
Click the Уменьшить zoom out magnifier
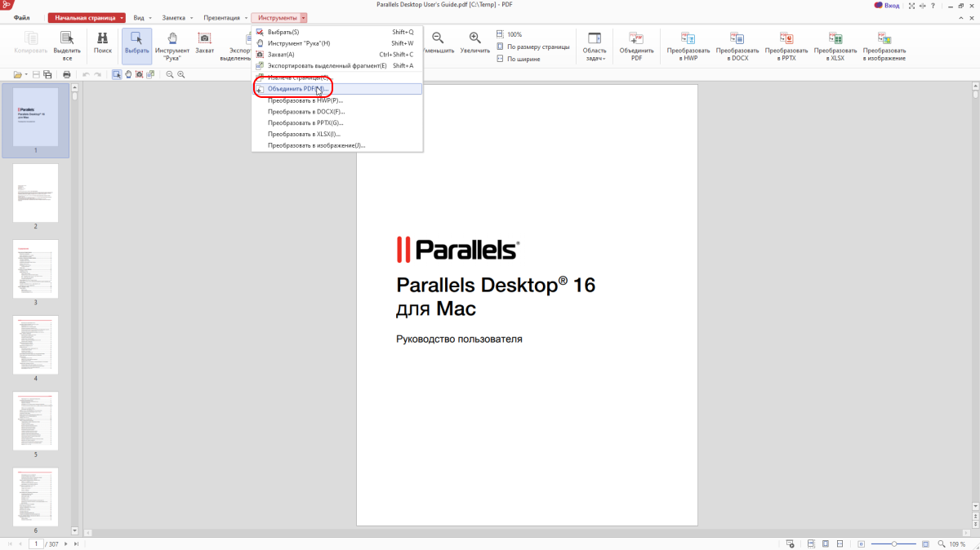(438, 38)
